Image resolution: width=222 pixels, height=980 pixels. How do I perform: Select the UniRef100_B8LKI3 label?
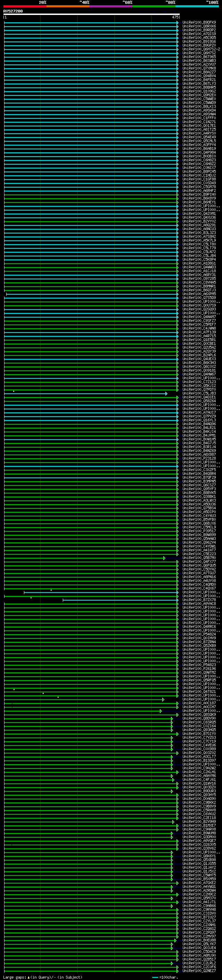(x=199, y=106)
